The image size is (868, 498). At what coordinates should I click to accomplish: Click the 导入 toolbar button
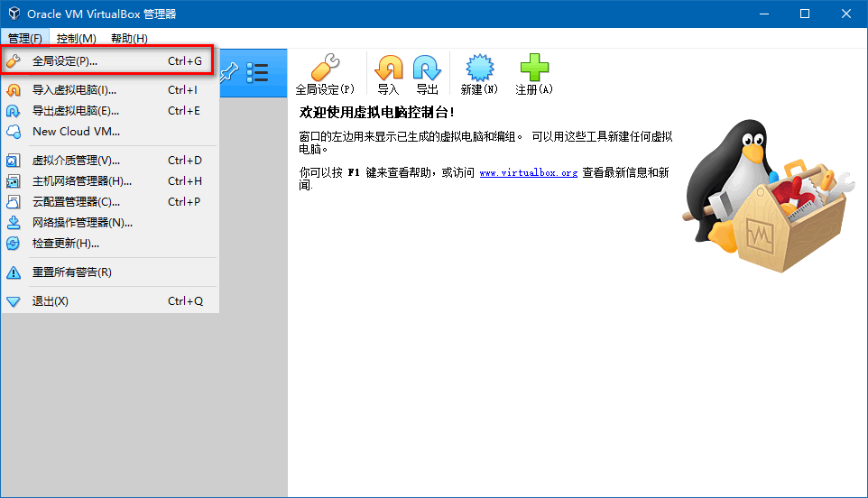pyautogui.click(x=388, y=74)
